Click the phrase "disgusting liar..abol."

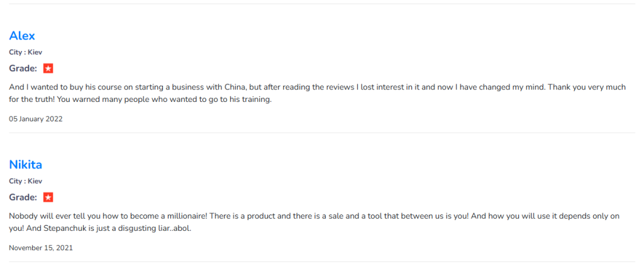[x=156, y=229]
